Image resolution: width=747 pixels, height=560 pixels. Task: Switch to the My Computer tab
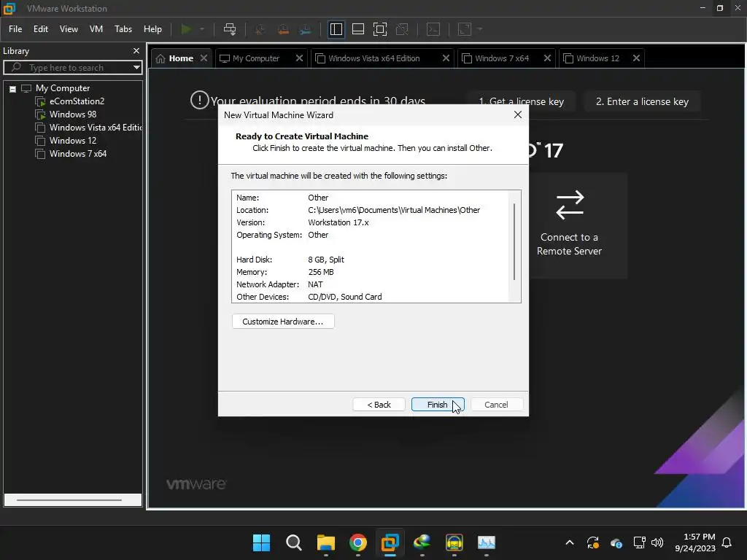(256, 58)
